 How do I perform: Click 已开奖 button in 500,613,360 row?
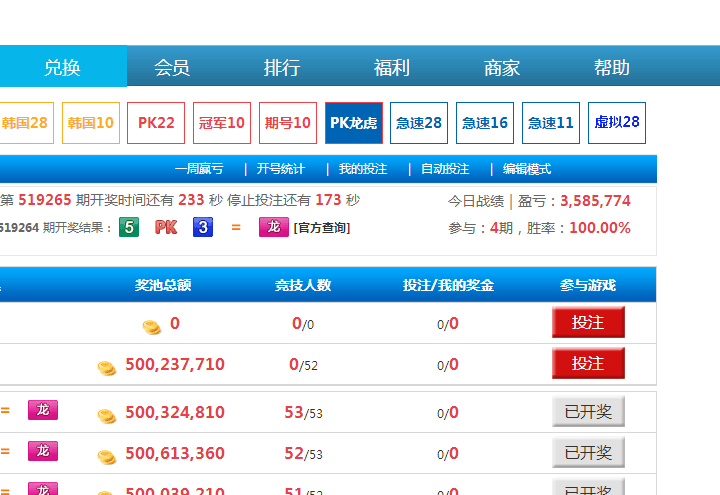coord(588,453)
